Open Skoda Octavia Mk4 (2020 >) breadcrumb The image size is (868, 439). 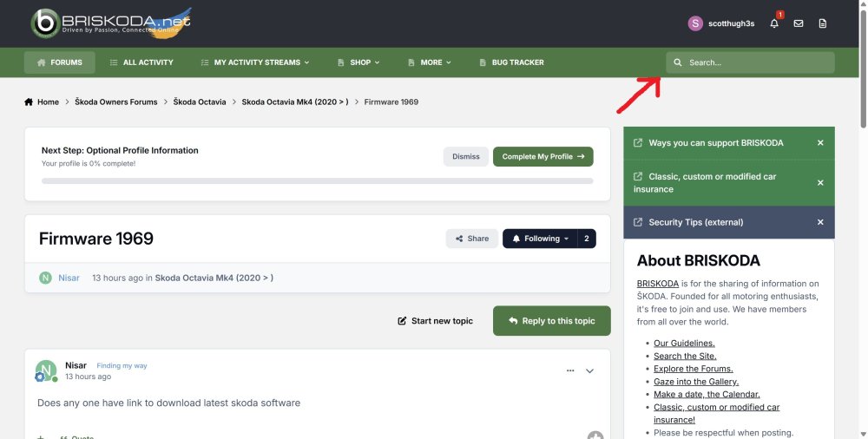point(295,102)
